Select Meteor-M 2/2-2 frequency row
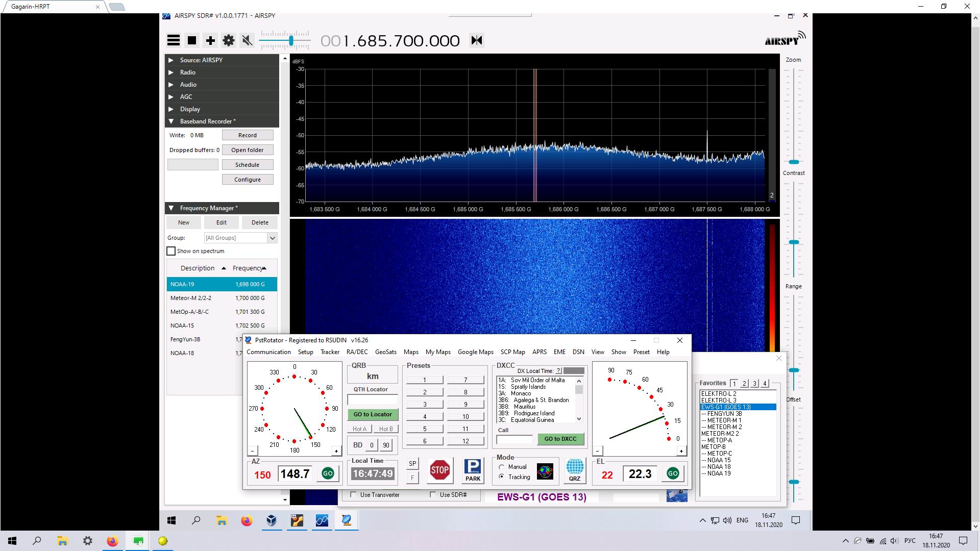 222,298
